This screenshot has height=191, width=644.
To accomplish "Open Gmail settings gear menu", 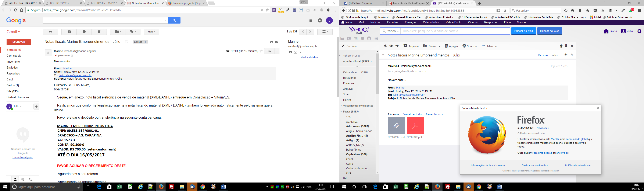I will pyautogui.click(x=325, y=32).
